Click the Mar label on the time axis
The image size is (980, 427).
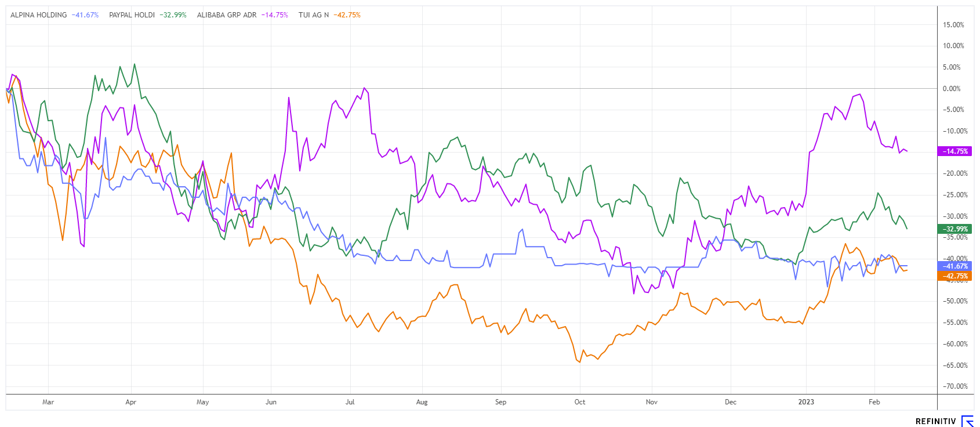[48, 402]
